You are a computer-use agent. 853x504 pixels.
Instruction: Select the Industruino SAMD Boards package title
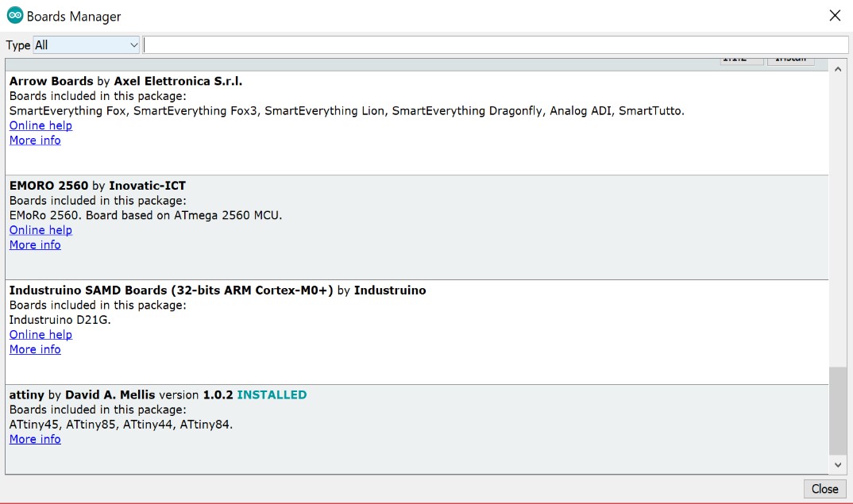point(218,290)
